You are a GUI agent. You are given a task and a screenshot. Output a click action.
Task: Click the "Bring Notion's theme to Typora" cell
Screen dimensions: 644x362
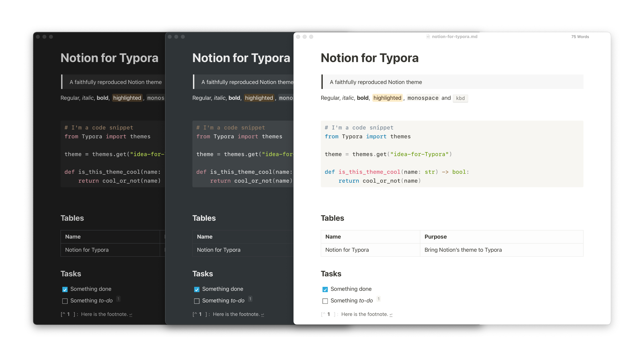tap(463, 250)
